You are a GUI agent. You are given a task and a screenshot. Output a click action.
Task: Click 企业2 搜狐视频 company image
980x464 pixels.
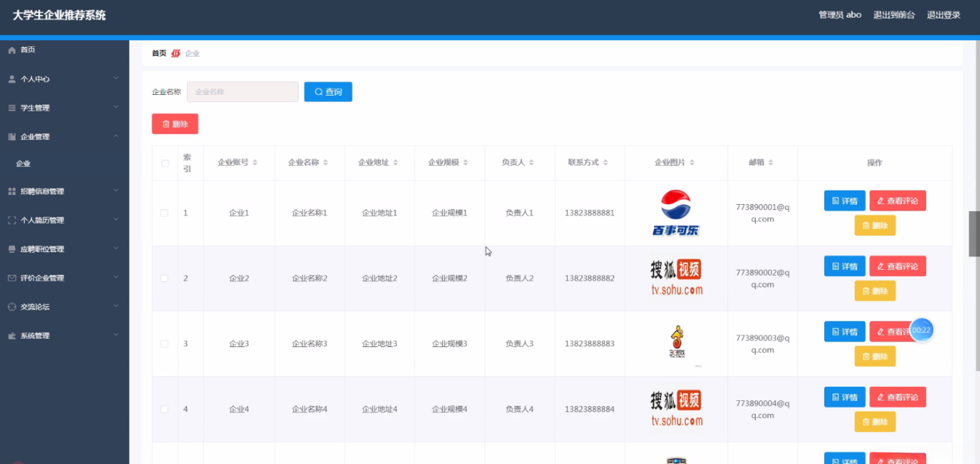[676, 278]
